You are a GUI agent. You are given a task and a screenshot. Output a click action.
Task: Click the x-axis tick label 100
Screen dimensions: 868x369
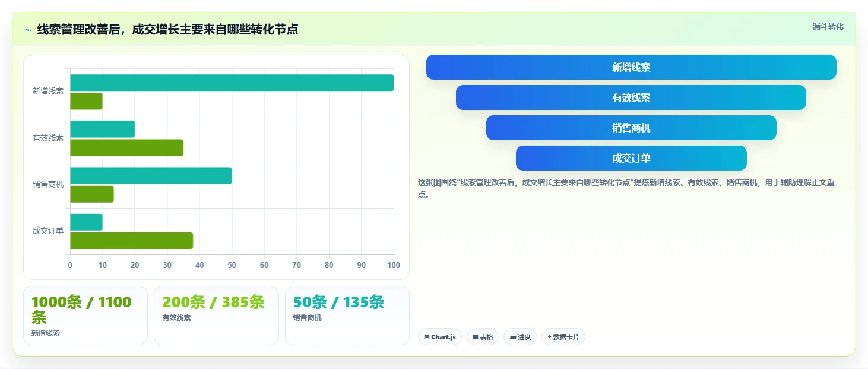pyautogui.click(x=393, y=265)
